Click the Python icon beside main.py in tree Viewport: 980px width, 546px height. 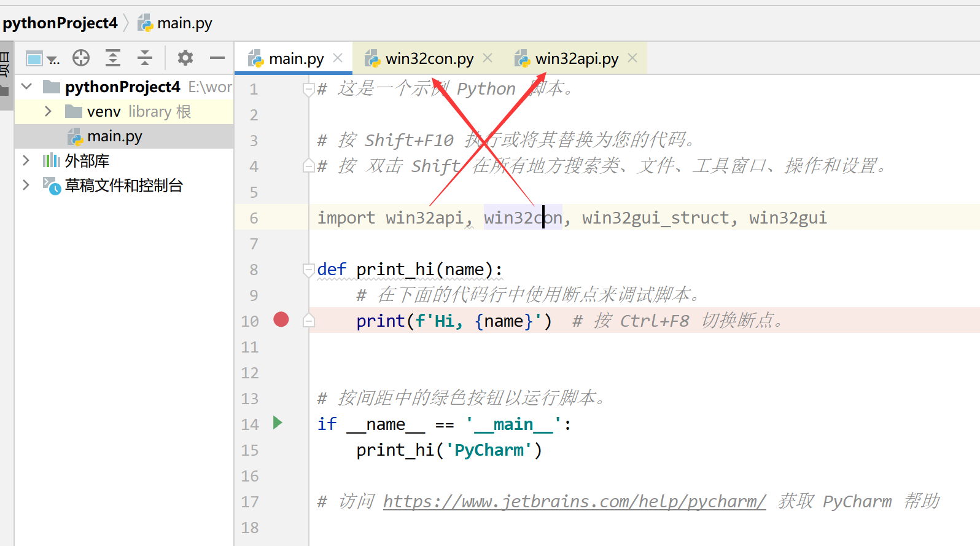click(x=75, y=136)
